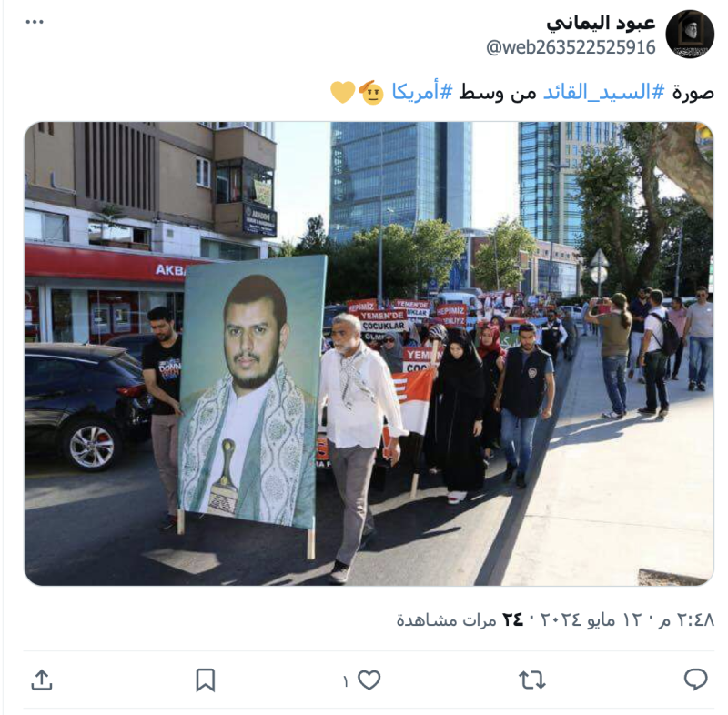Click the saluting face emoji in tweet

click(371, 92)
